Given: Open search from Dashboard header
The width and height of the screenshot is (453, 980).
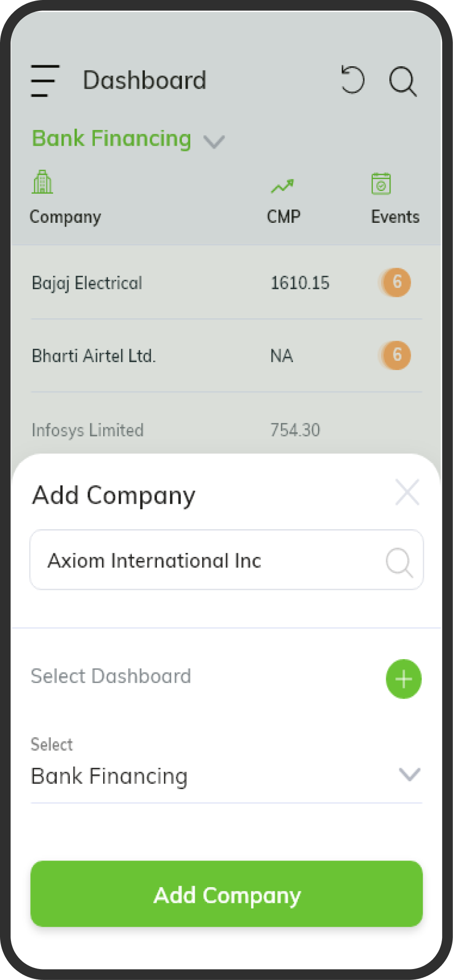Looking at the screenshot, I should 403,81.
